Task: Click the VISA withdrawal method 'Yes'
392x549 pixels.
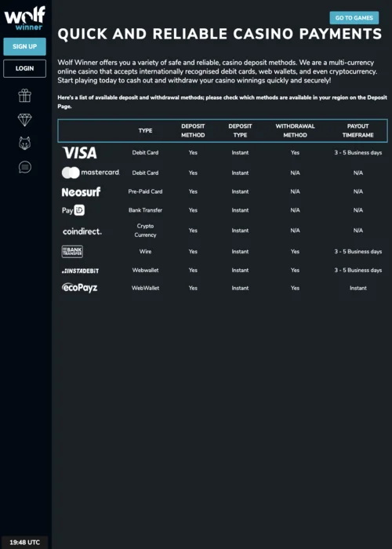Action: (x=295, y=153)
